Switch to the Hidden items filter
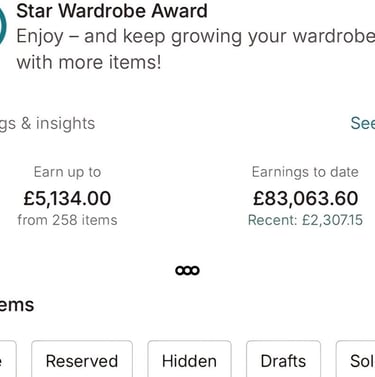 pyautogui.click(x=189, y=361)
